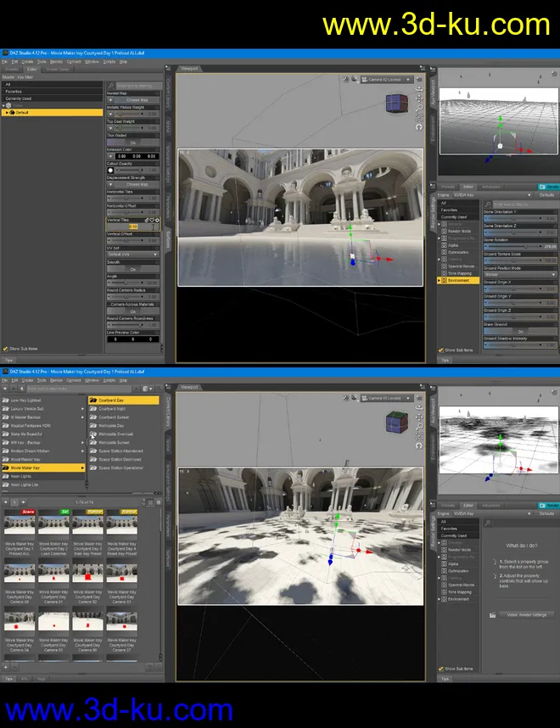Uncheck Show Sub Items in the Surfaces panel
Viewport: 560px width, 728px height.
click(x=5, y=349)
